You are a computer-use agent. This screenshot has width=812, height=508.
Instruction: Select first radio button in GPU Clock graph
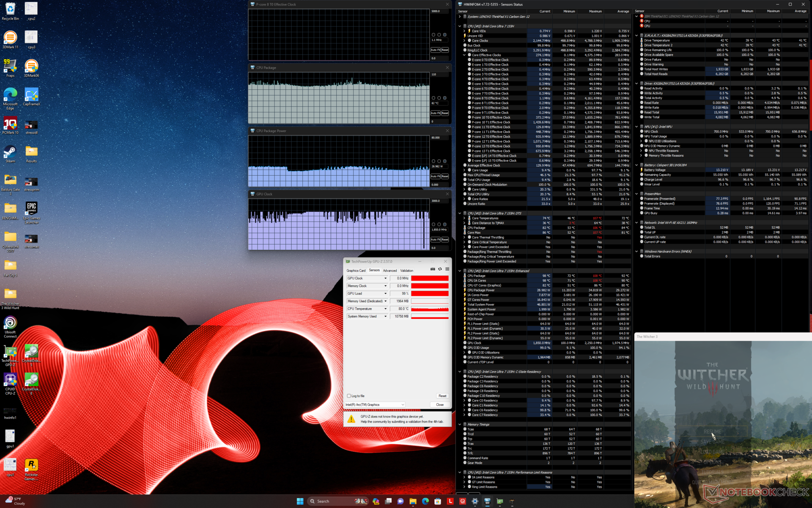coord(433,224)
